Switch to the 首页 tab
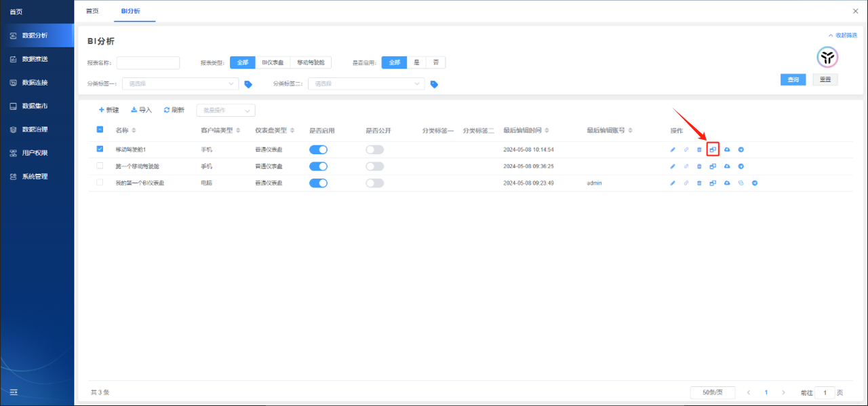Viewport: 868px width, 406px height. 92,11
